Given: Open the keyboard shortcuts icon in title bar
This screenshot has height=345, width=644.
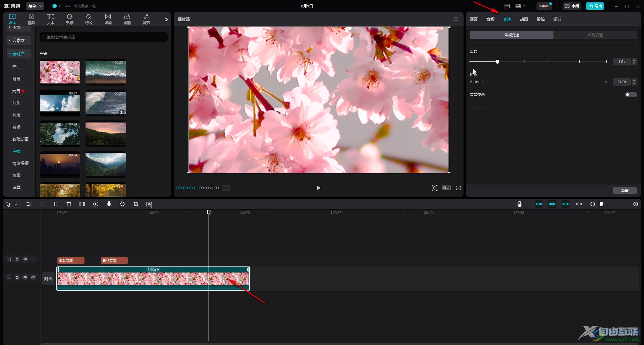Looking at the screenshot, I should point(507,6).
